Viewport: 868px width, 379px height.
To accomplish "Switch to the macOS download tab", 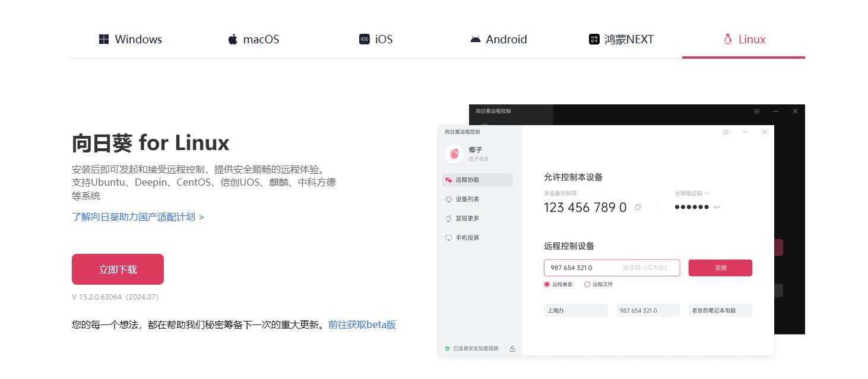I will pyautogui.click(x=254, y=40).
